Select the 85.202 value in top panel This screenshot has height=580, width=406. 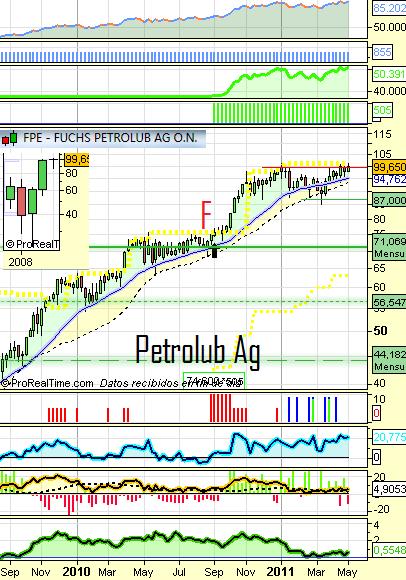pyautogui.click(x=389, y=8)
